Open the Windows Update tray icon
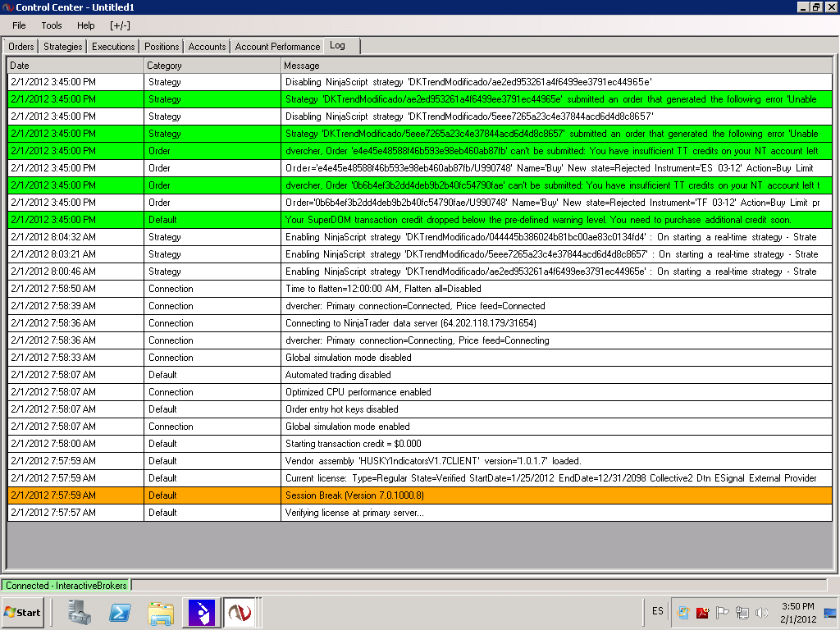Image resolution: width=840 pixels, height=630 pixels. 683,612
